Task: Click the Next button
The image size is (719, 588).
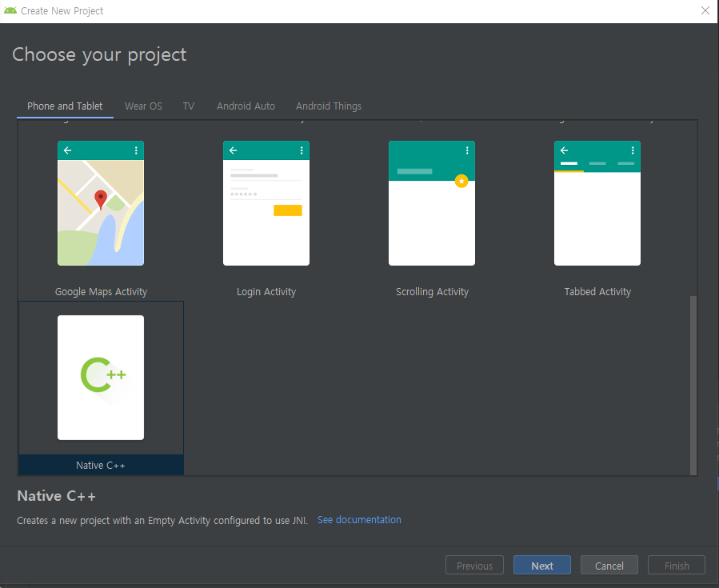Action: click(542, 566)
